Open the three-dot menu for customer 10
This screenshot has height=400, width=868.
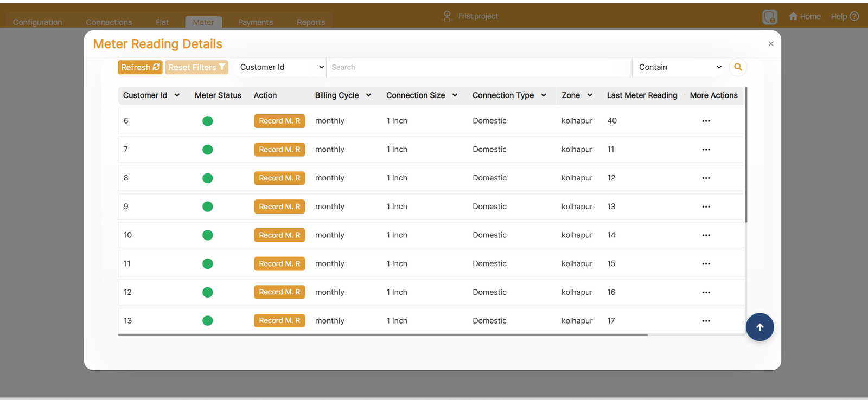(706, 235)
